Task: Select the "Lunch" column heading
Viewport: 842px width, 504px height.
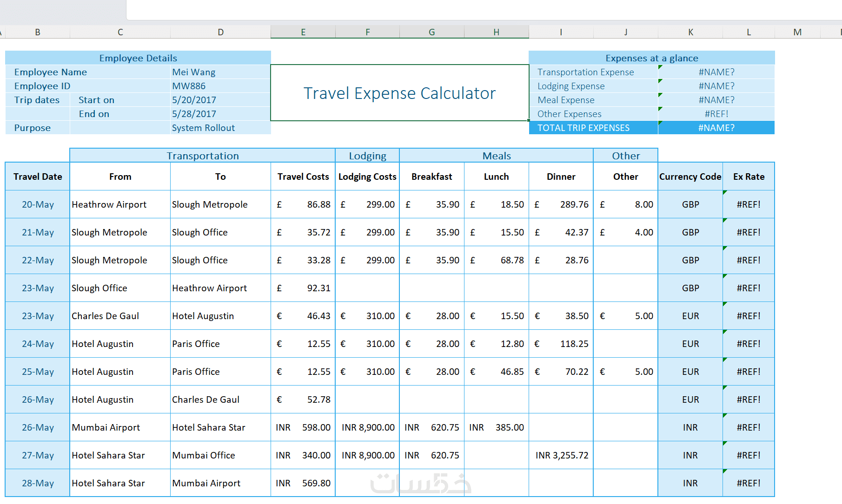Action: tap(497, 177)
